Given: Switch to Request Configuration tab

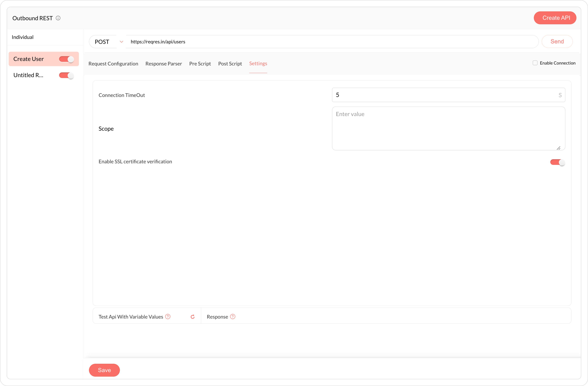Looking at the screenshot, I should pyautogui.click(x=113, y=64).
